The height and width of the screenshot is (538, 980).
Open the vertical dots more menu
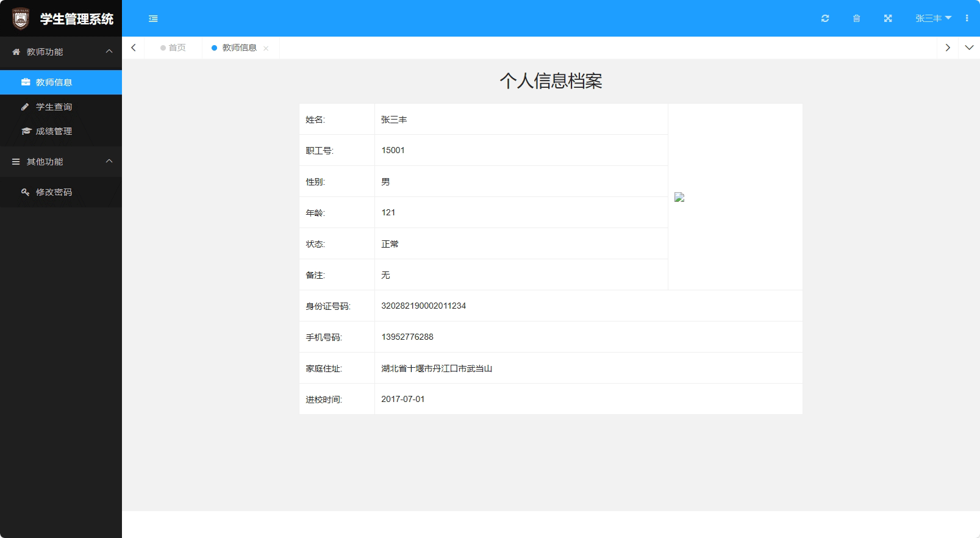pyautogui.click(x=967, y=18)
